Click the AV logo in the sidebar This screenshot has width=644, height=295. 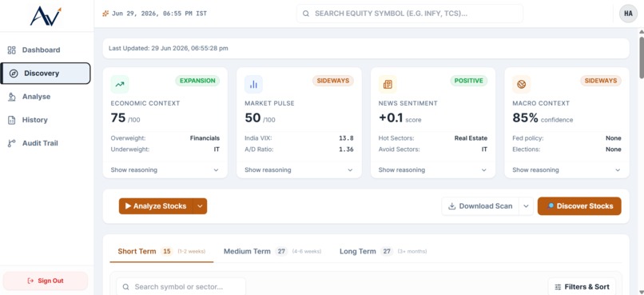[46, 17]
